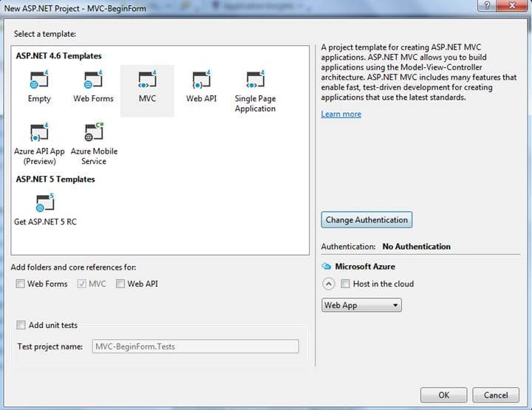Viewport: 532px width, 410px height.
Task: Click the Test project name field
Action: [x=195, y=346]
